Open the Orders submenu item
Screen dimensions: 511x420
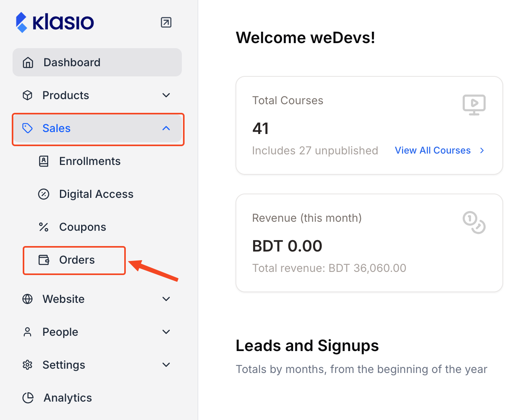[x=77, y=260]
